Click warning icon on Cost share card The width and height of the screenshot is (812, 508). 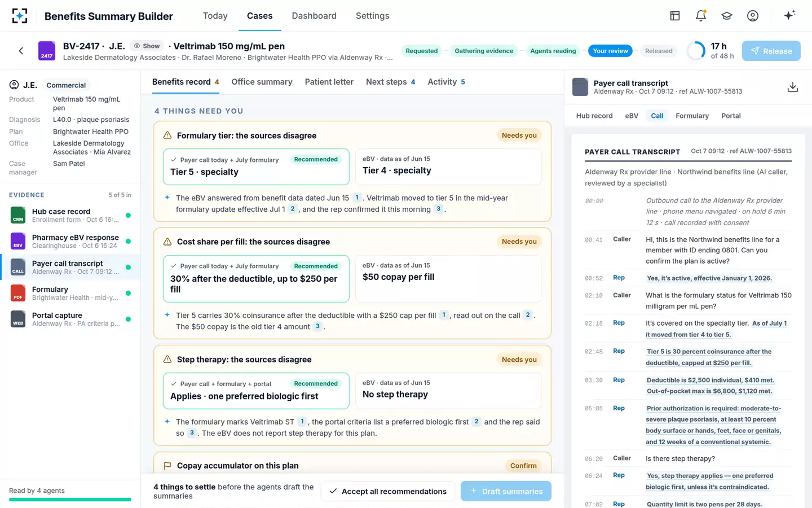point(167,242)
